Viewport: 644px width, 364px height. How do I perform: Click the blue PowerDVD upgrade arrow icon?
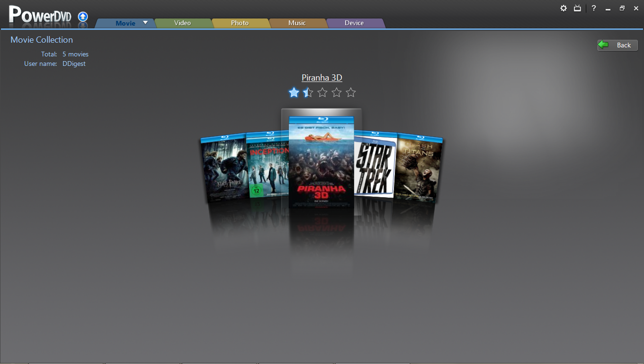coord(83,17)
